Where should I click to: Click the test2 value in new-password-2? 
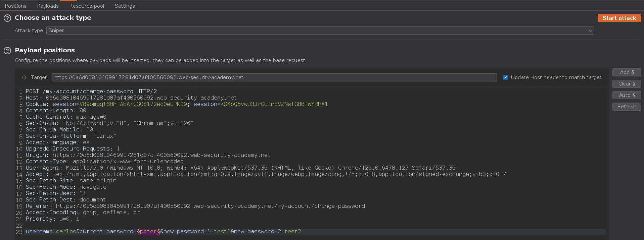coord(292,232)
